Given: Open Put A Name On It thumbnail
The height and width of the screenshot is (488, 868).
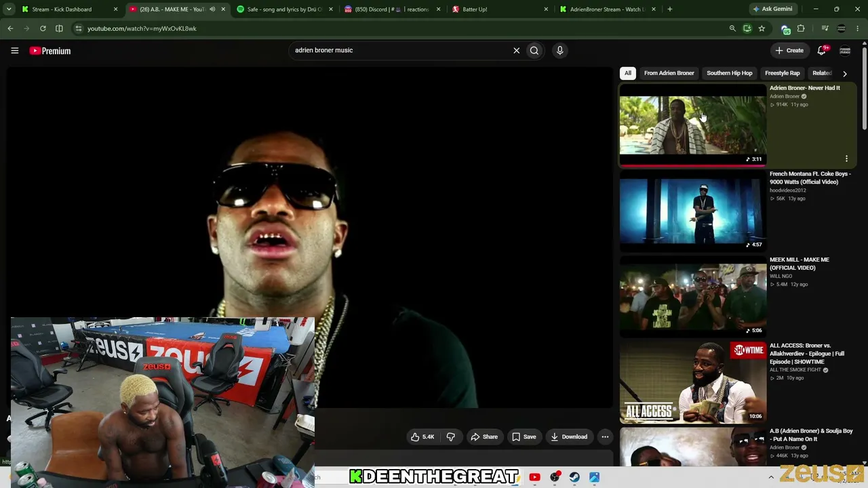Looking at the screenshot, I should (x=692, y=447).
